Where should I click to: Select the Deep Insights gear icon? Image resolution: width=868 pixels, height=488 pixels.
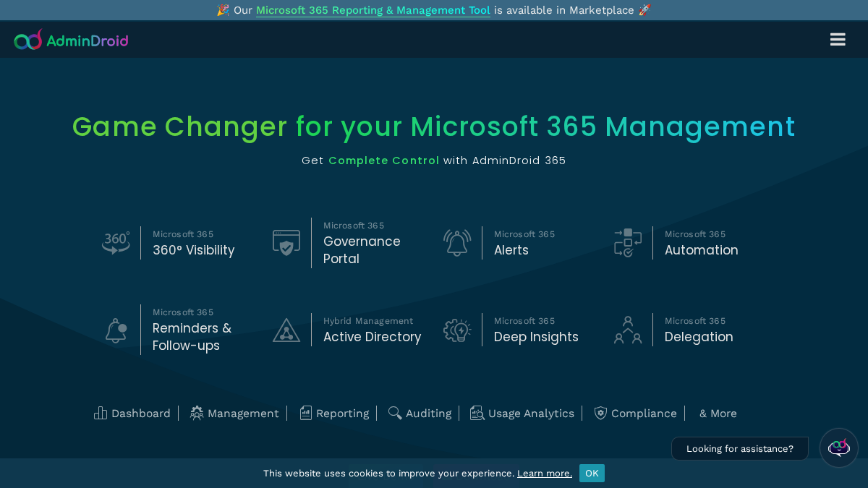[x=457, y=330]
